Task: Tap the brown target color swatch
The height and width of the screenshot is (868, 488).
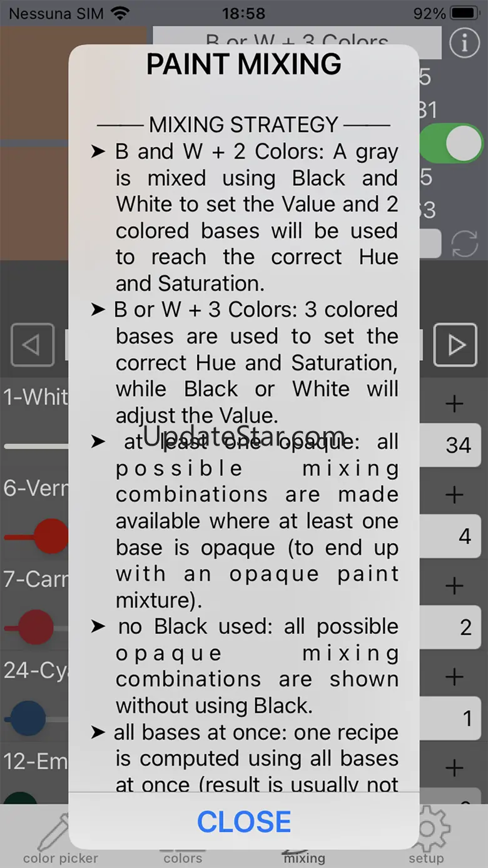Action: 34,144
